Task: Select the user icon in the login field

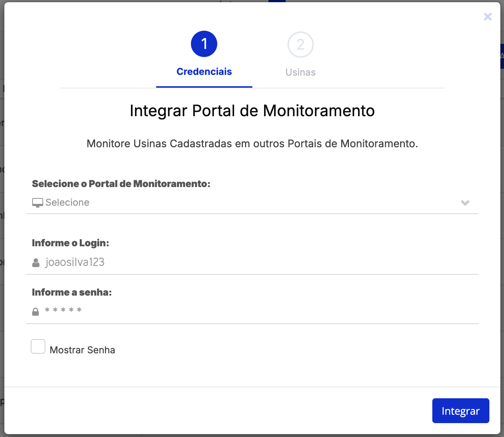Action: click(35, 262)
